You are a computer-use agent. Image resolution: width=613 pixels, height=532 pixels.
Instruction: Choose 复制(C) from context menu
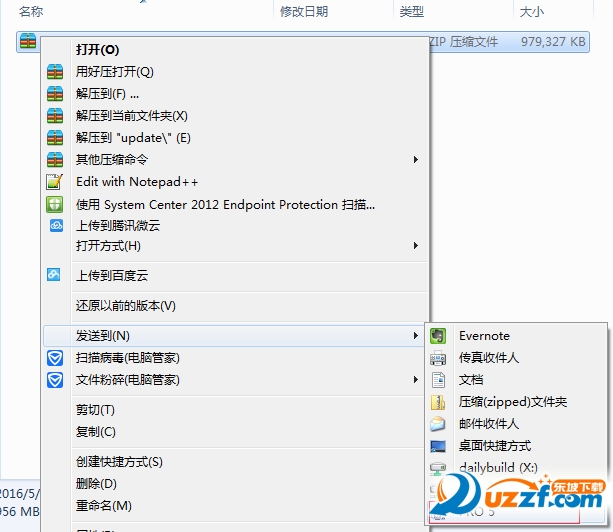pyautogui.click(x=235, y=432)
